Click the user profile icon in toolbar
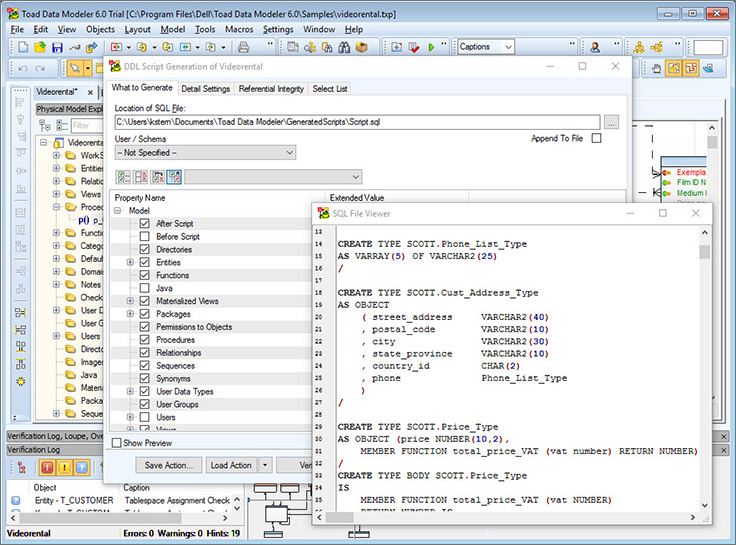This screenshot has height=545, width=736. [x=595, y=47]
